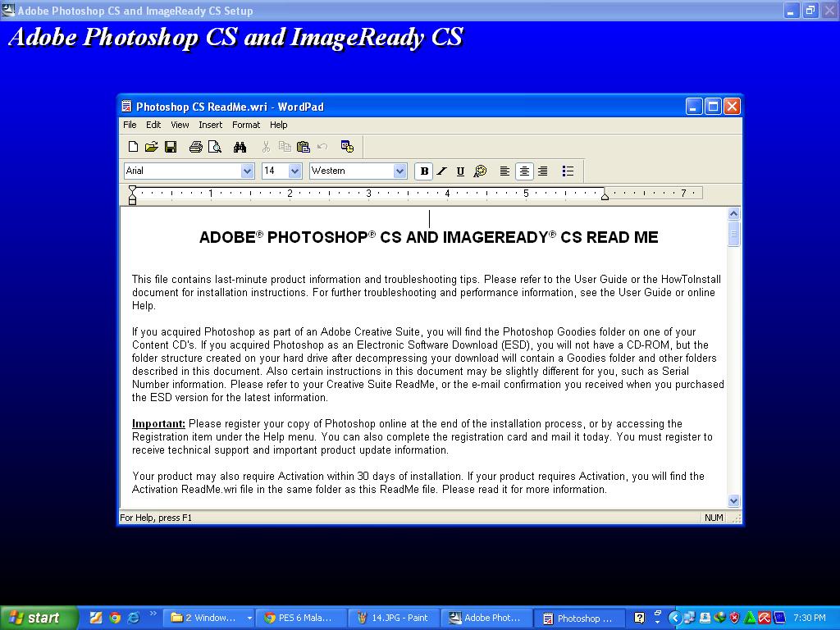
Task: Click inside the Arial font name field
Action: click(x=183, y=171)
